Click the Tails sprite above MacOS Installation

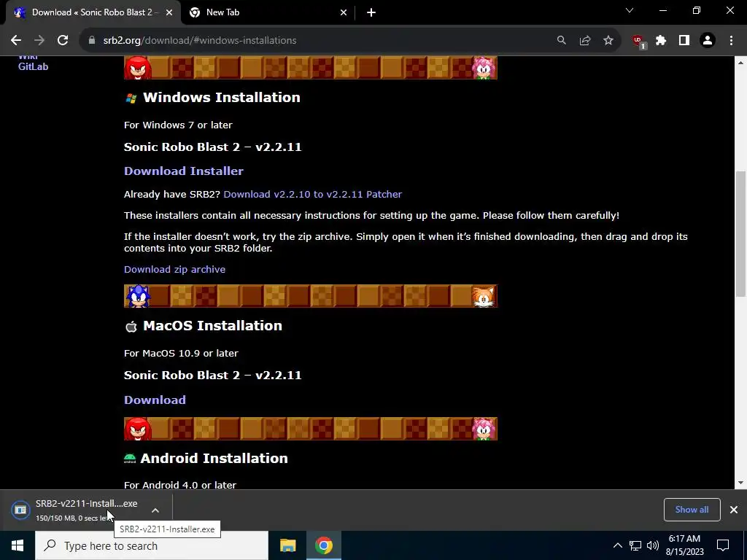484,296
